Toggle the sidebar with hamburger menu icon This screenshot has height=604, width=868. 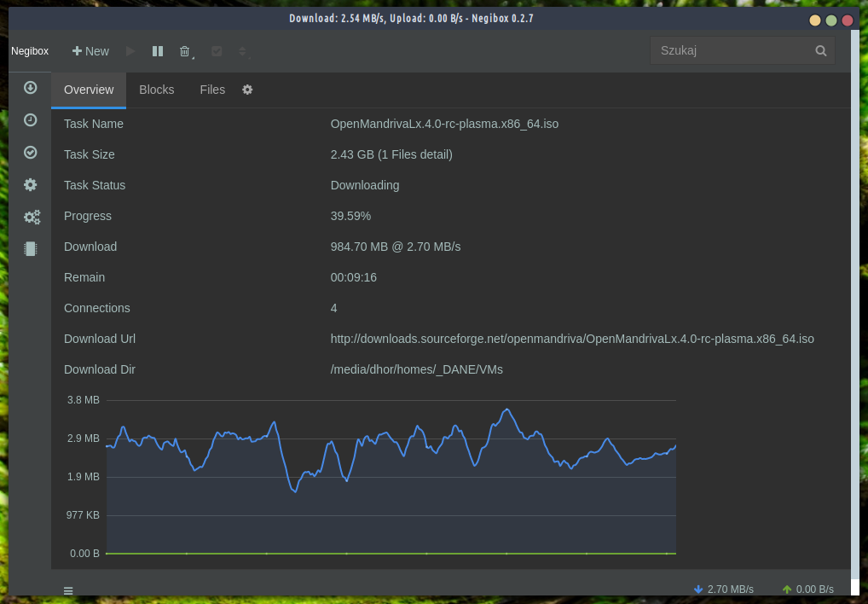68,590
